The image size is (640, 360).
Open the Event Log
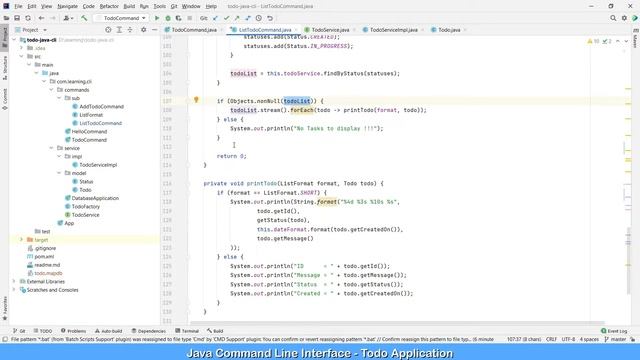click(x=614, y=331)
